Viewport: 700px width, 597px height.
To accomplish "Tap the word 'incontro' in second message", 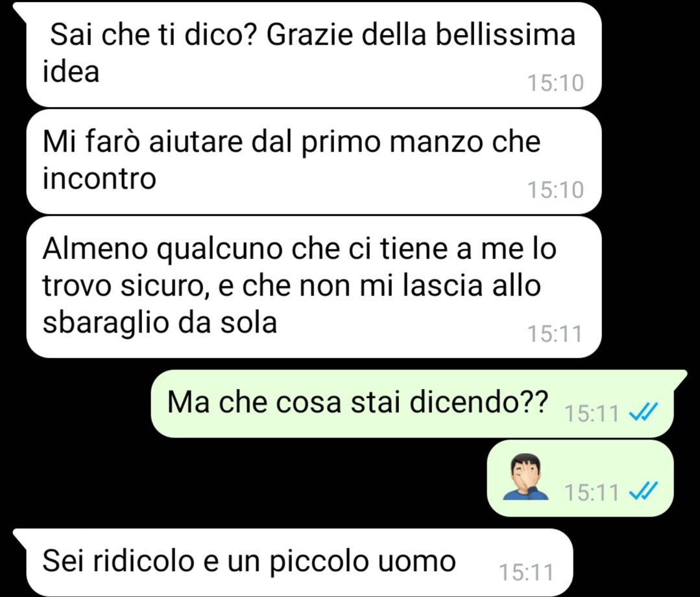I will 99,178.
